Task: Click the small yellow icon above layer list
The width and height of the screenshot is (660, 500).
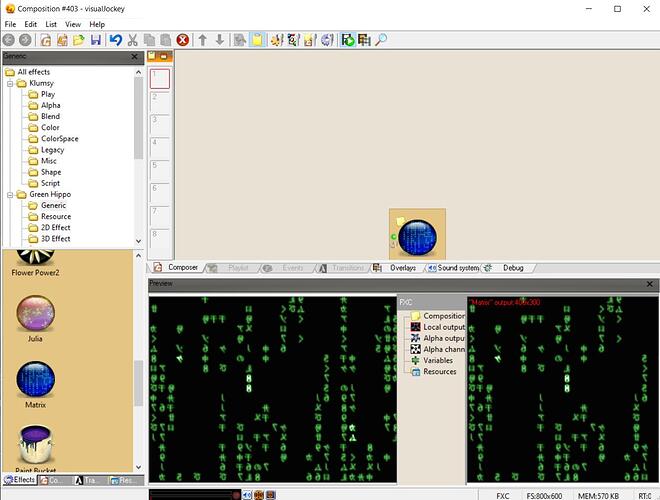Action: (x=152, y=56)
